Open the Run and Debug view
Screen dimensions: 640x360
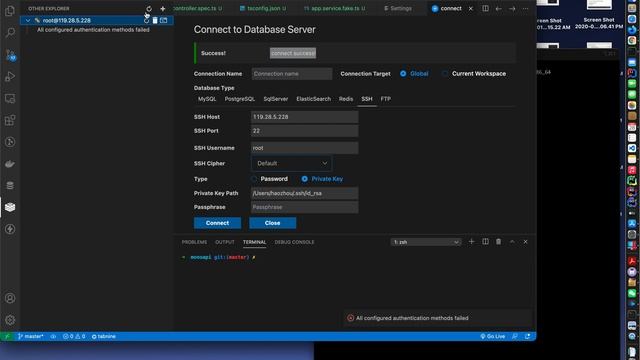pyautogui.click(x=10, y=77)
